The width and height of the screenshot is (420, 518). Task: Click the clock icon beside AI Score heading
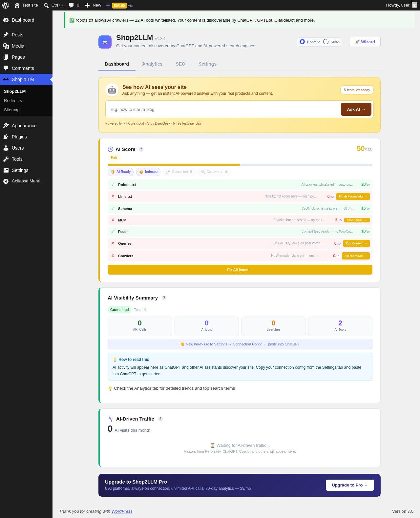coord(111,149)
